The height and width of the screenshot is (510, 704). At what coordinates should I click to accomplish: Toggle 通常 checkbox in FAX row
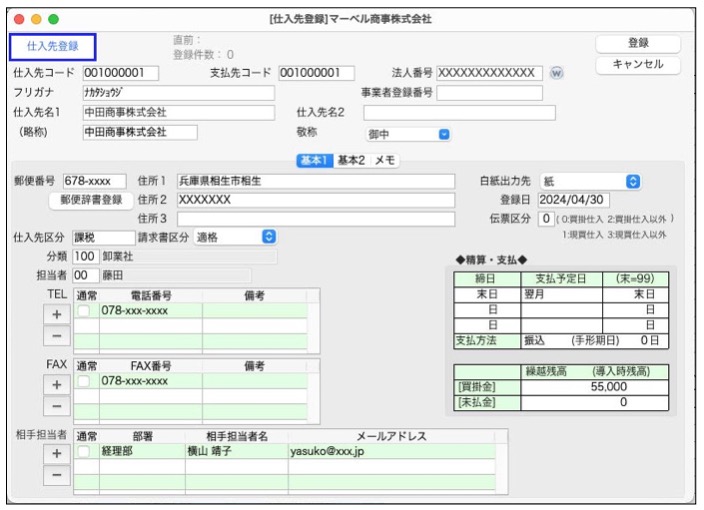[86, 381]
